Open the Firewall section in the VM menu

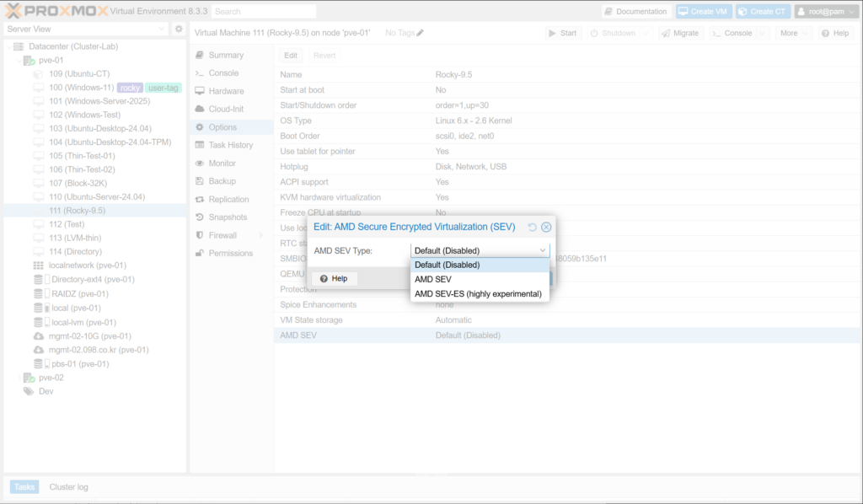tap(222, 235)
